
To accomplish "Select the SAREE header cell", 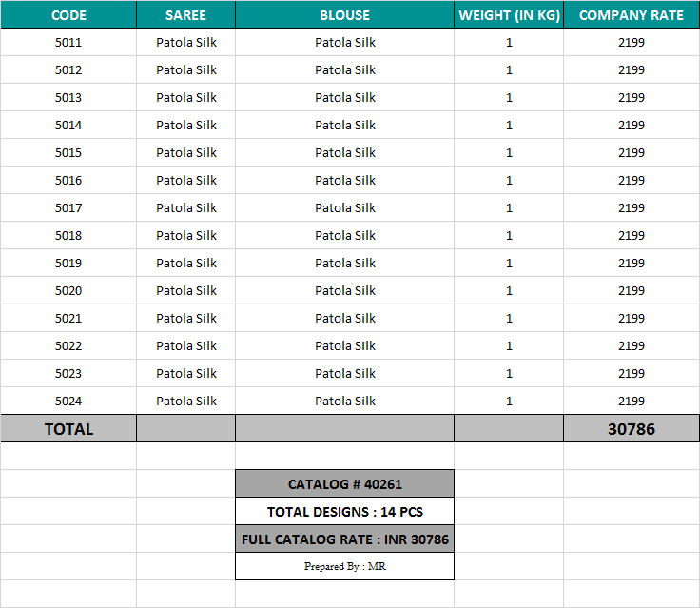I will coord(185,15).
